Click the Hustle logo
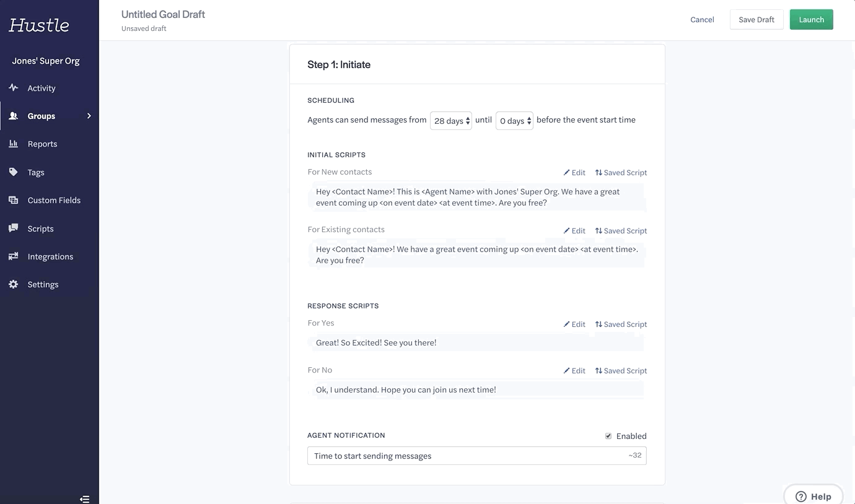The image size is (855, 504). (x=39, y=25)
